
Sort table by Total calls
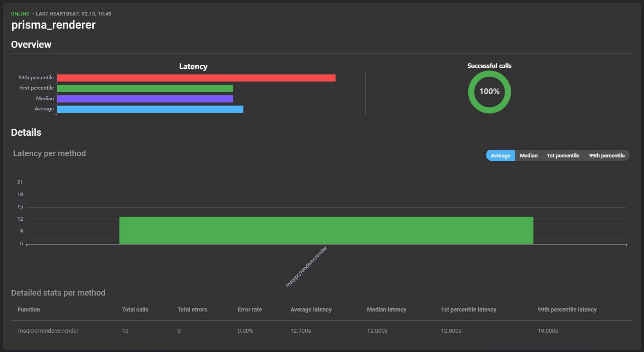click(x=135, y=309)
